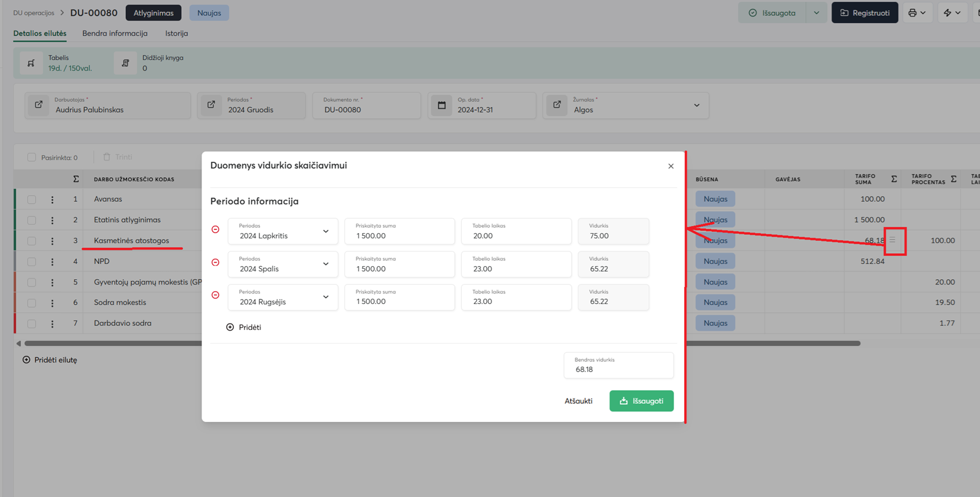The height and width of the screenshot is (497, 980).
Task: Open the Didžioji knyga ledger icon
Action: tap(125, 63)
